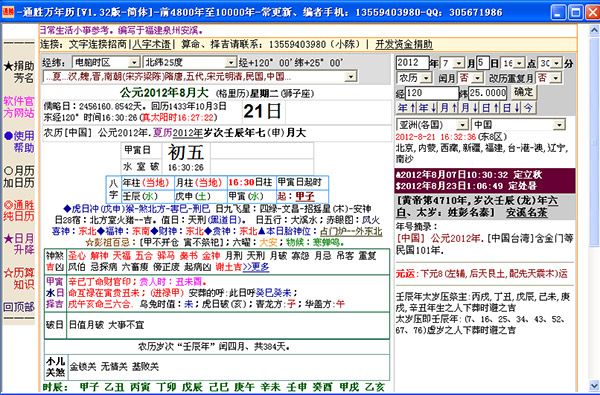Viewport: 600px width, 395px height.
Task: Open the 开发资金捐助 link
Action: [404, 44]
